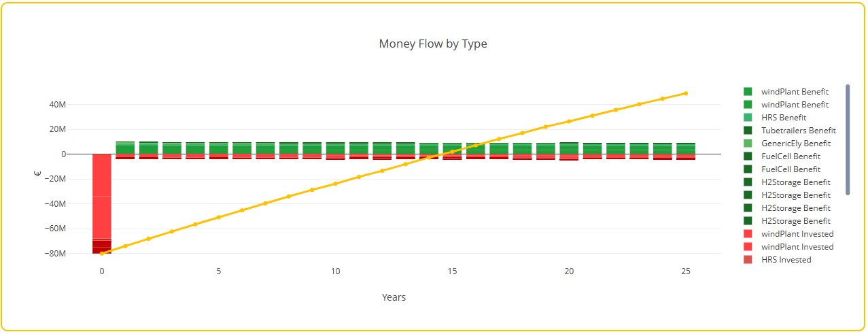
Task: Click the HRS Benefit green swatch
Action: 748,118
